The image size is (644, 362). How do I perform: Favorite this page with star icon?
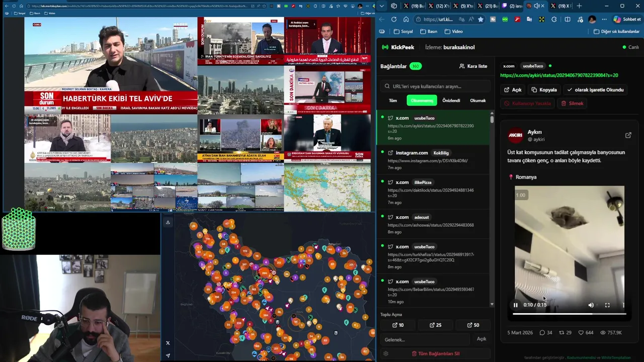pyautogui.click(x=480, y=19)
